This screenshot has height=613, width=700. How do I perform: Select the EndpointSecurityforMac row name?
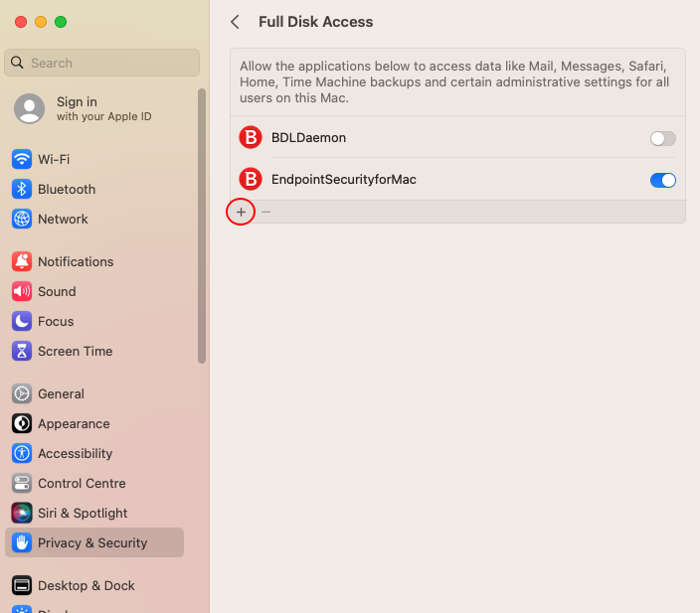click(x=344, y=180)
